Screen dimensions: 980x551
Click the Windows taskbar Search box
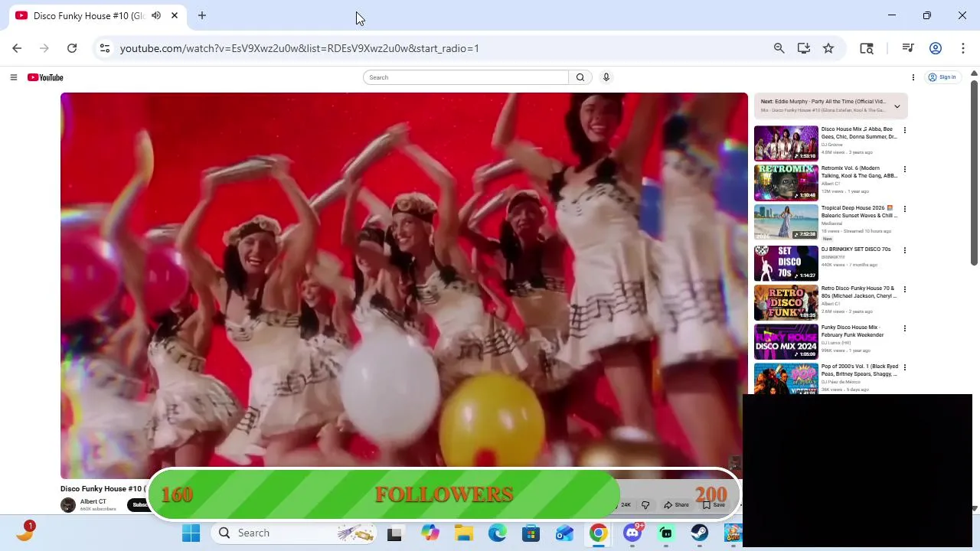tap(293, 533)
